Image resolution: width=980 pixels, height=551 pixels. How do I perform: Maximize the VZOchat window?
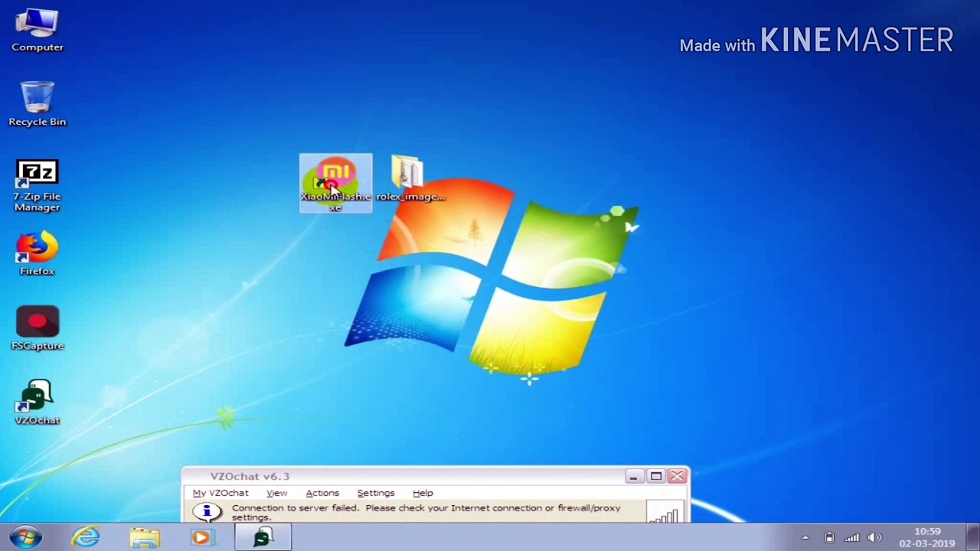point(655,476)
